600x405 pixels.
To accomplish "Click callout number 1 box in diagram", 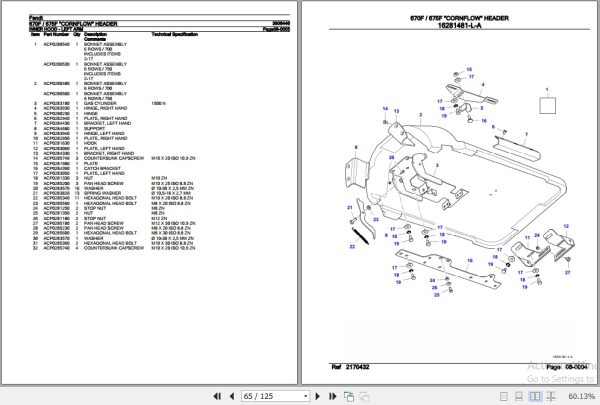I will (547, 106).
